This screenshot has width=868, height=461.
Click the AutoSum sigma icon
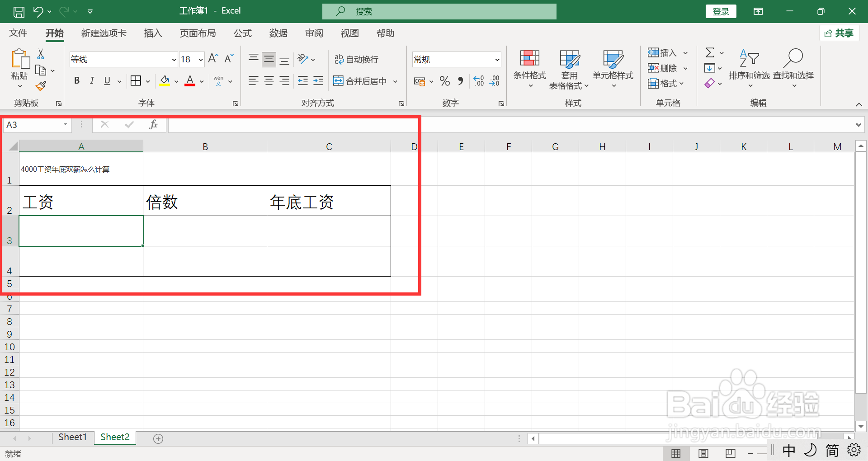click(710, 53)
